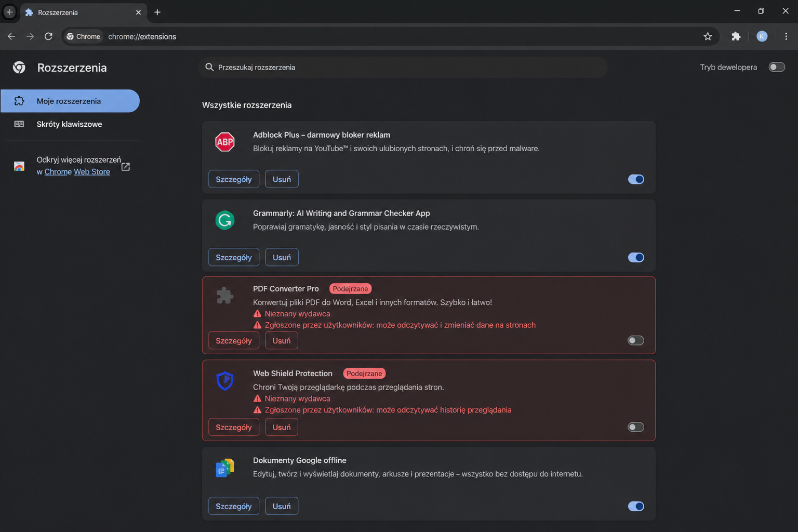Click Usuń for Dokumenty Google offline
The height and width of the screenshot is (532, 798).
coord(282,506)
